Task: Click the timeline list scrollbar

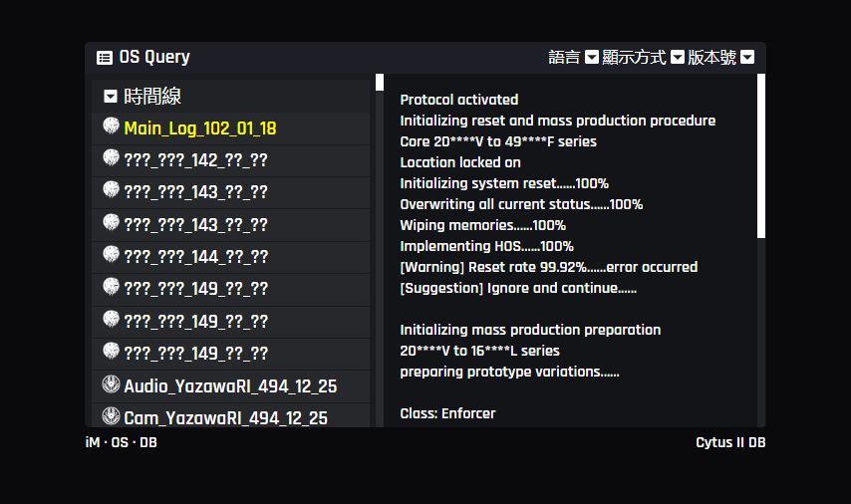Action: coord(380,83)
